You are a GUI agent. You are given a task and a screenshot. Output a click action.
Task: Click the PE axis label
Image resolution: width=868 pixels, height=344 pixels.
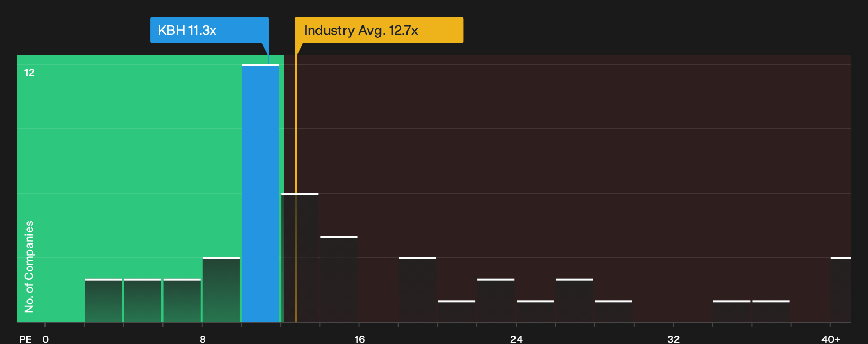pyautogui.click(x=25, y=339)
